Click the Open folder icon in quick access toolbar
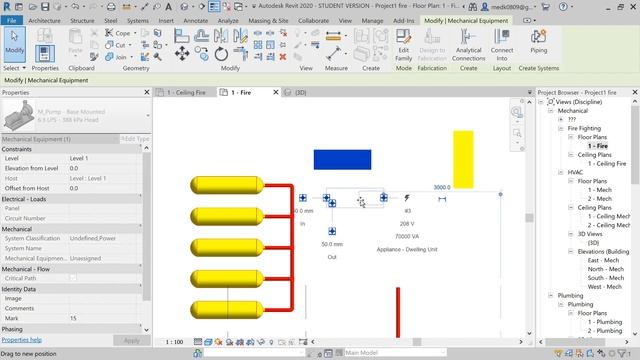The image size is (640, 360). [33, 7]
